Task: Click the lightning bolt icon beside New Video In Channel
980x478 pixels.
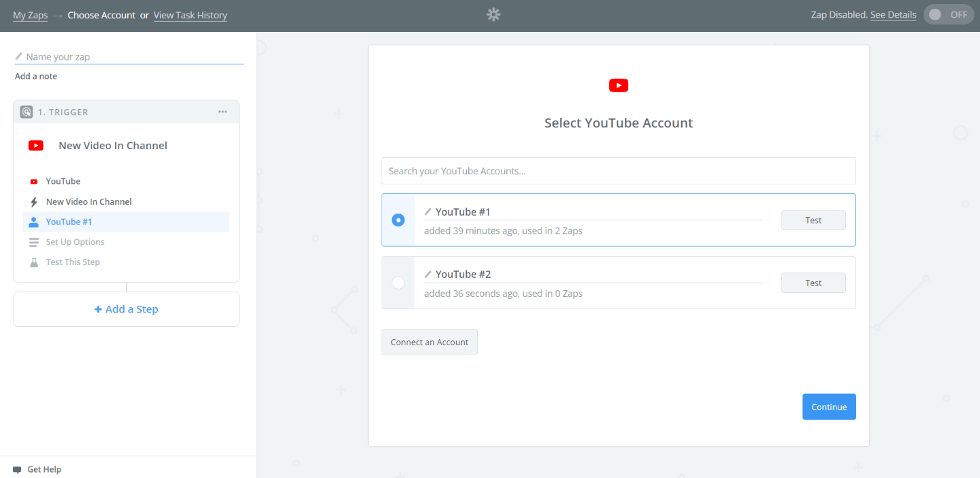Action: [34, 201]
